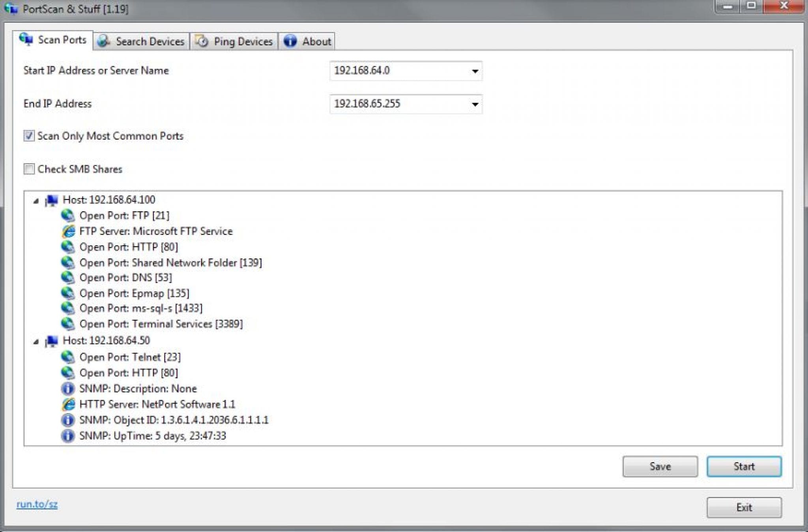Select the Open Port ms-sql-s [1433] entry
This screenshot has width=808, height=532.
click(x=141, y=308)
